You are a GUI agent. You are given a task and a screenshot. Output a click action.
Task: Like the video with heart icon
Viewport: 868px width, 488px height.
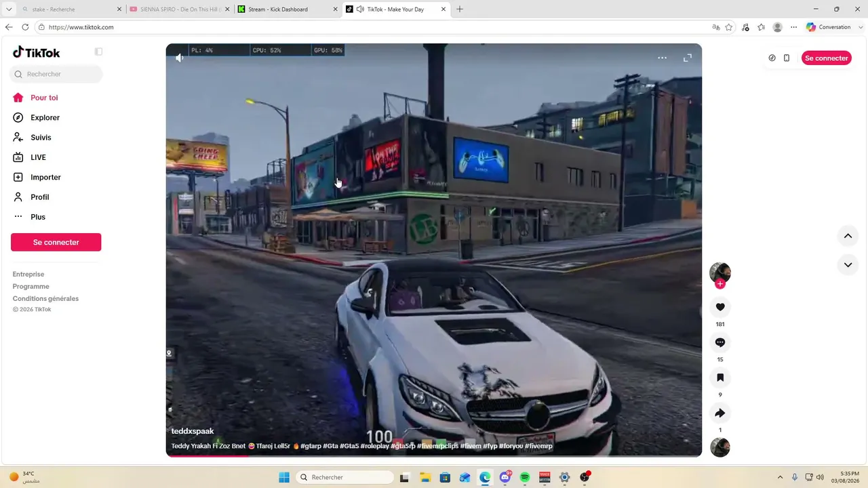tap(720, 307)
